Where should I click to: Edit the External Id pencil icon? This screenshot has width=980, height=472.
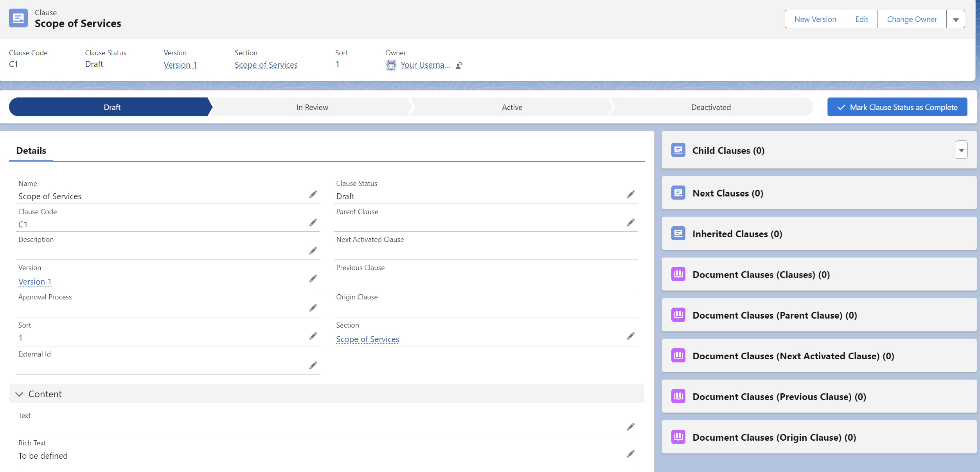tap(313, 366)
